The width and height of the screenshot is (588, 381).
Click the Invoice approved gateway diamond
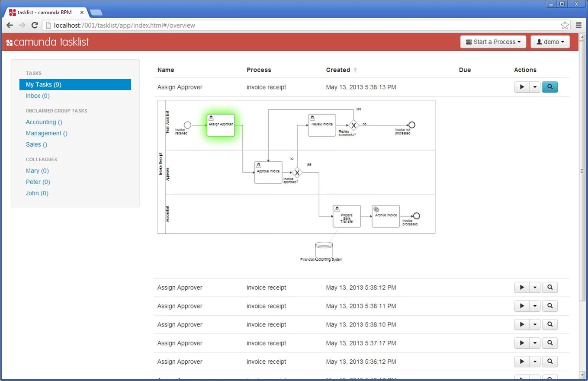click(297, 173)
